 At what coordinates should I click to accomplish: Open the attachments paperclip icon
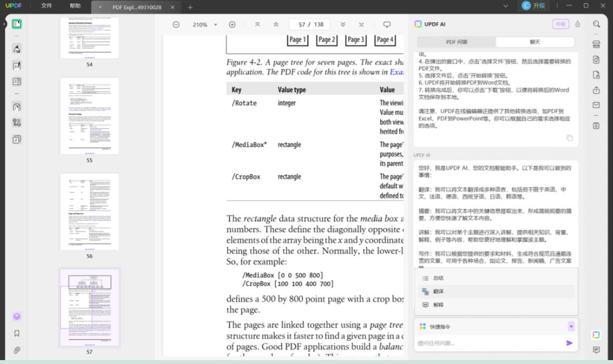17,350
